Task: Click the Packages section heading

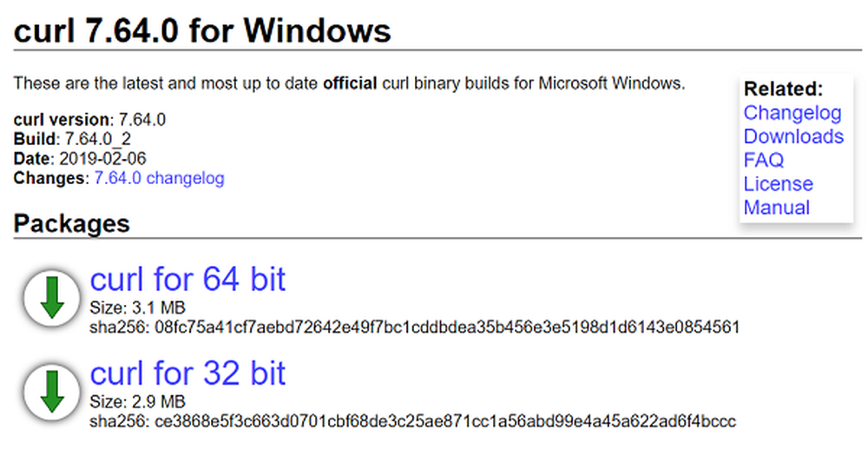Action: point(71,224)
